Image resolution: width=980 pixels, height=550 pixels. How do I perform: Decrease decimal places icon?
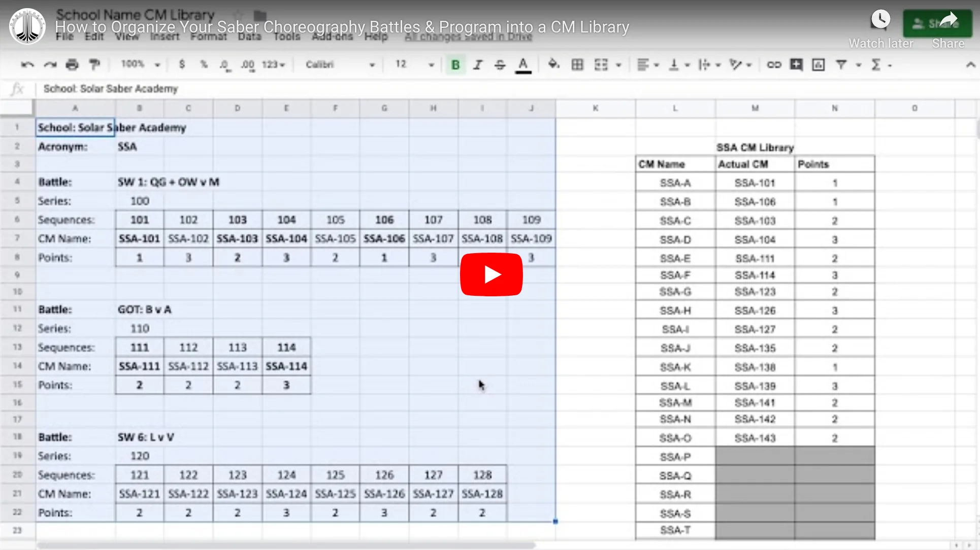(225, 65)
